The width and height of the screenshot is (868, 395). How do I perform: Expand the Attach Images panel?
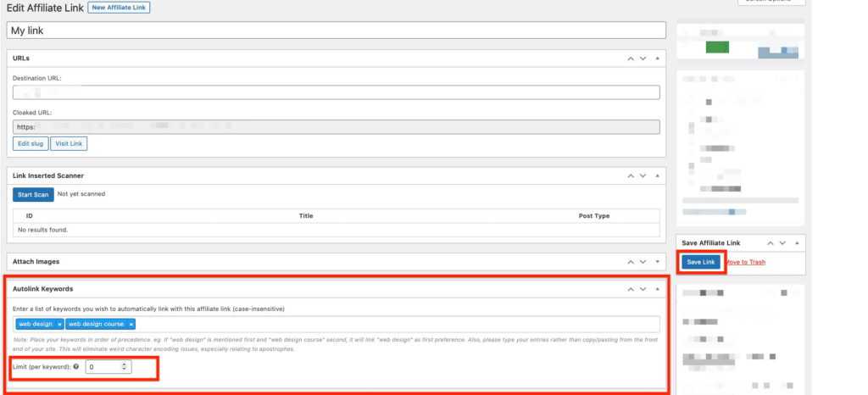(657, 262)
